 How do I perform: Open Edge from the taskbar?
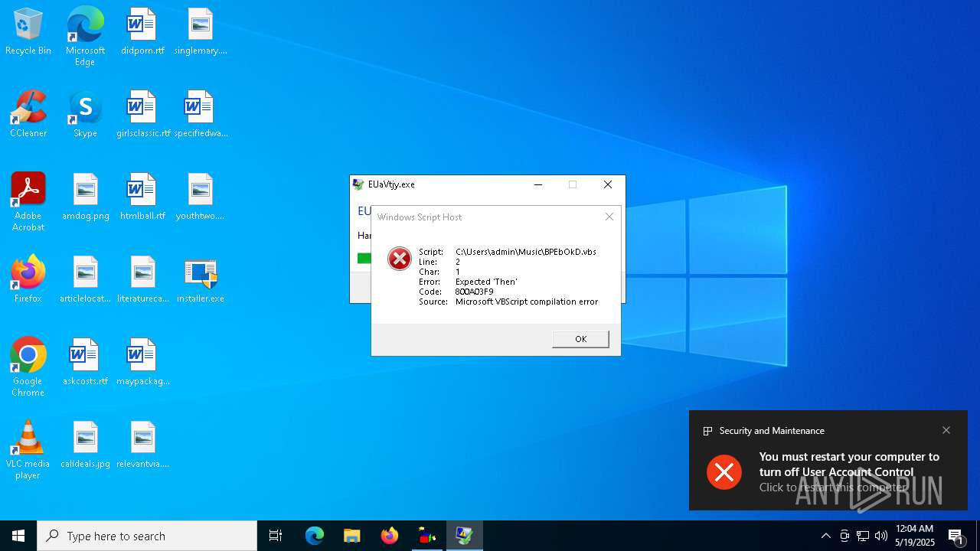pyautogui.click(x=315, y=536)
